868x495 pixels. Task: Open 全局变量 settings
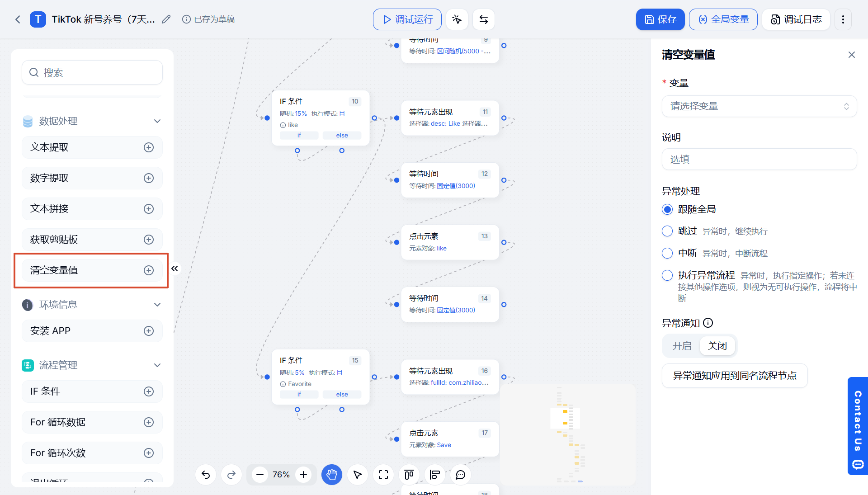723,19
